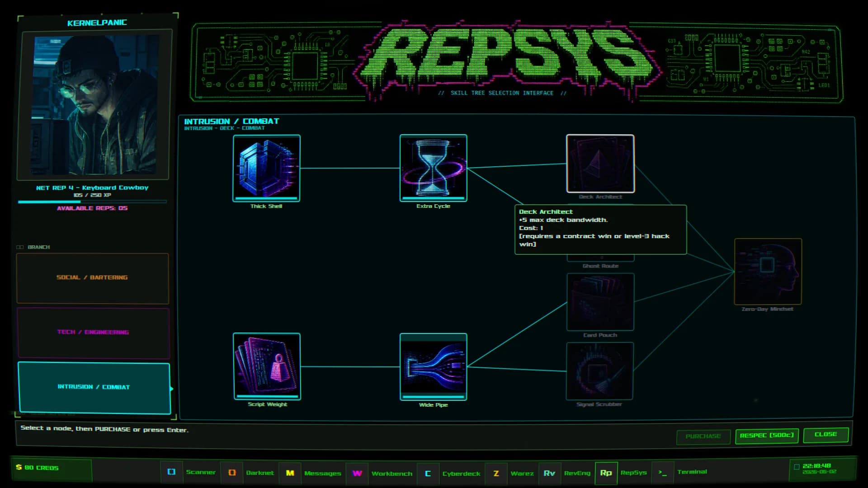
Task: Click the Darknet taskbar label
Action: [260, 473]
